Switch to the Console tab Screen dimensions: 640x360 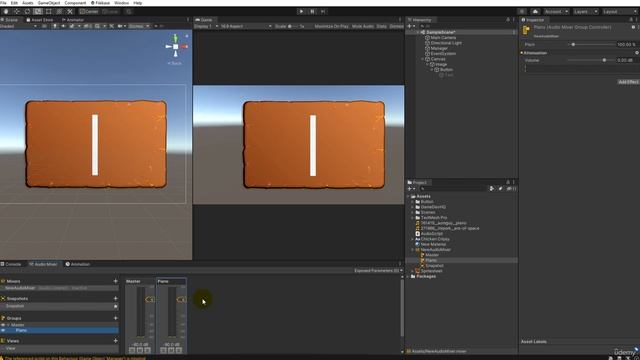pyautogui.click(x=11, y=264)
